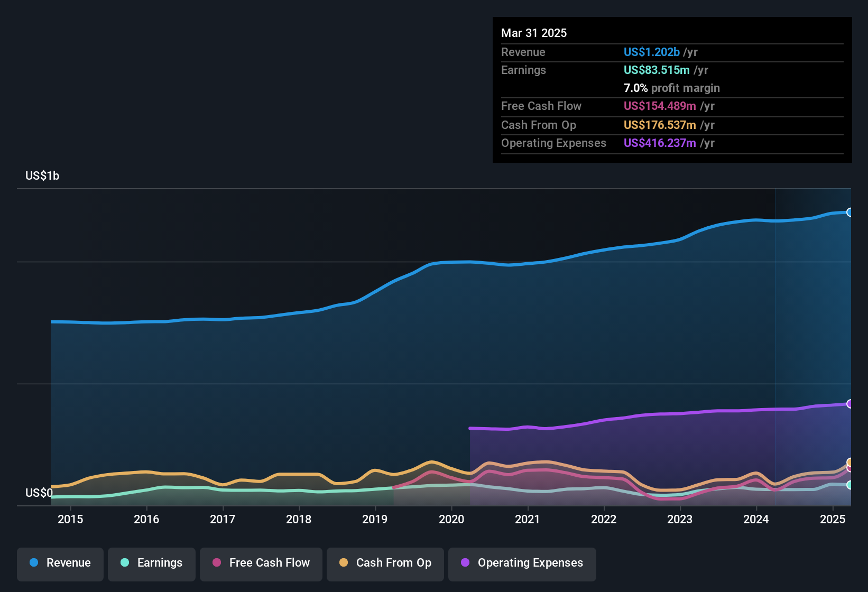
Task: Click the purple Operating Expenses endpoint marker
Action: pyautogui.click(x=850, y=404)
